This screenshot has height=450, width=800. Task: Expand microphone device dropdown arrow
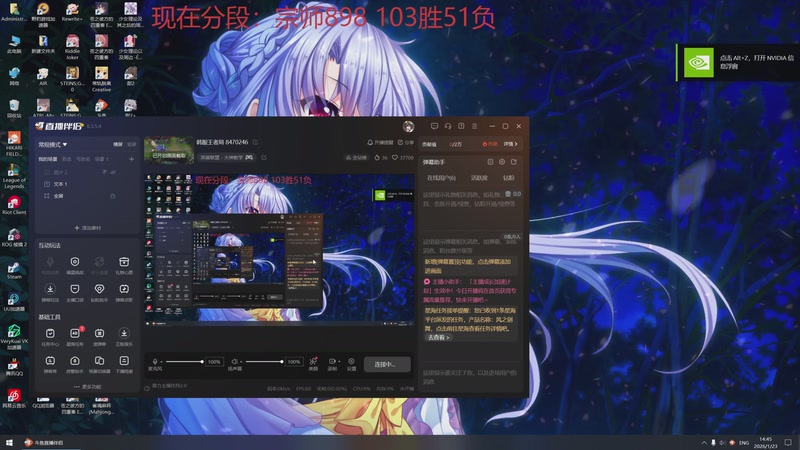(161, 362)
